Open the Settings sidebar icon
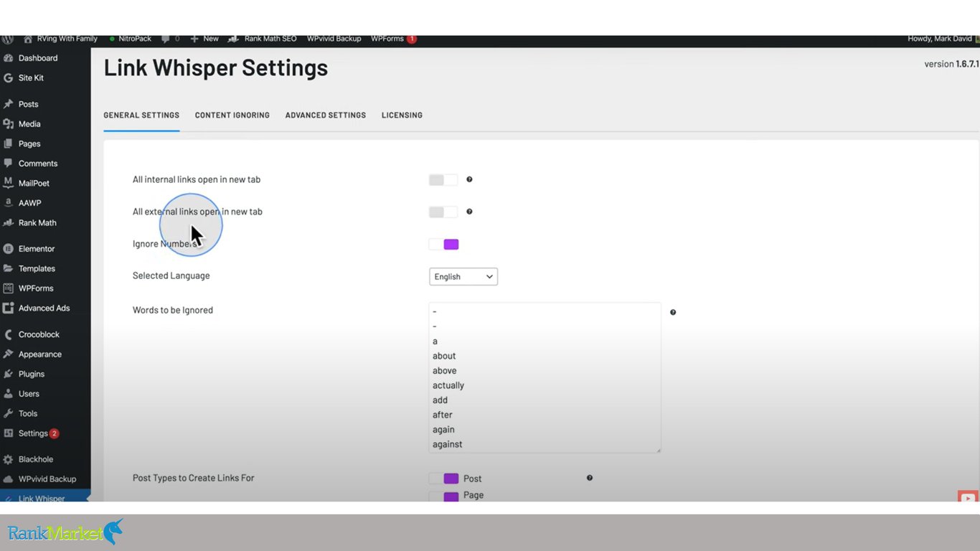 tap(8, 433)
